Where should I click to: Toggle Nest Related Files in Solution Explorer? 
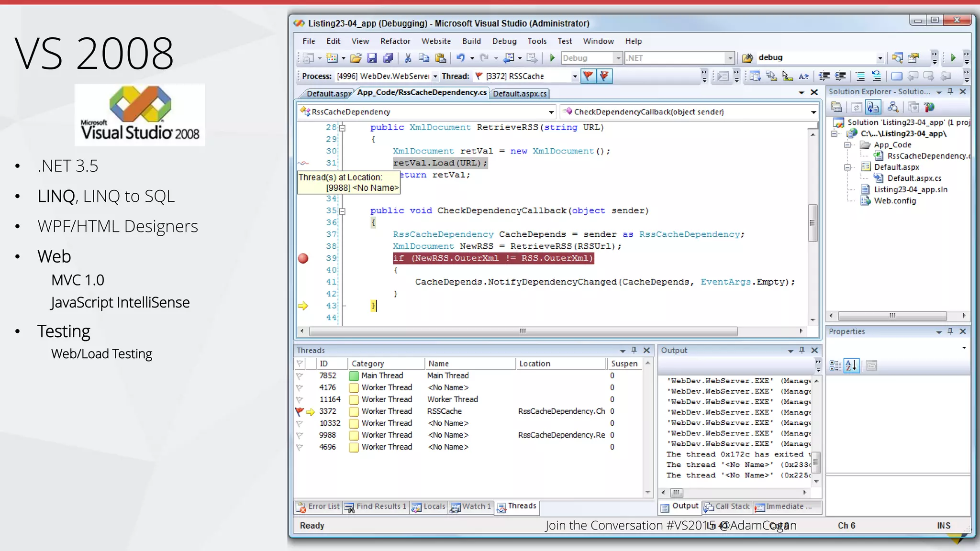874,107
